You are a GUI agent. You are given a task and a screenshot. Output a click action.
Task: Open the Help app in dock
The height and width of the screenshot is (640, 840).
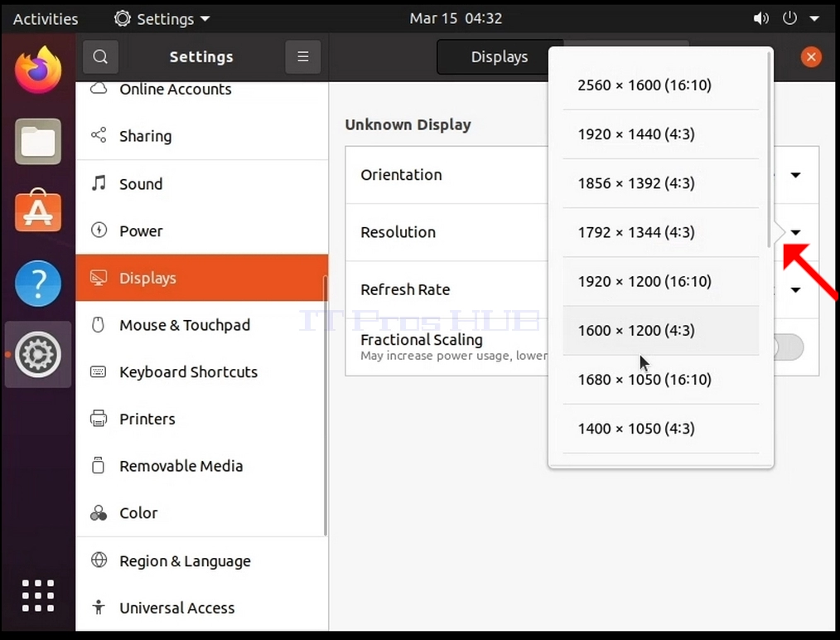point(38,283)
